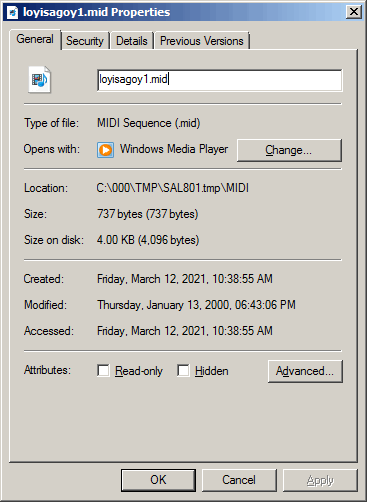The image size is (367, 502).
Task: Enable the Read-only checkbox
Action: 103,370
